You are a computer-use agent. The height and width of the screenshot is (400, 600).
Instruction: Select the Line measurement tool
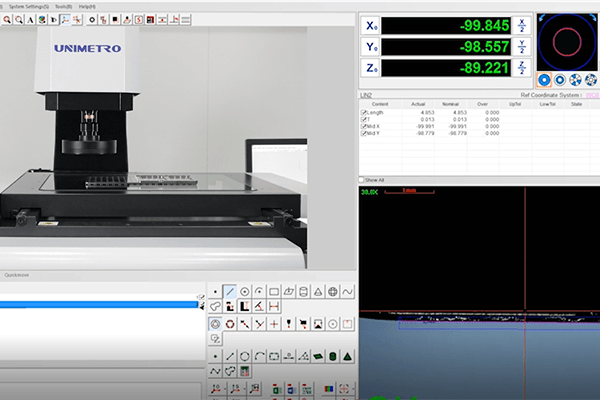229,291
